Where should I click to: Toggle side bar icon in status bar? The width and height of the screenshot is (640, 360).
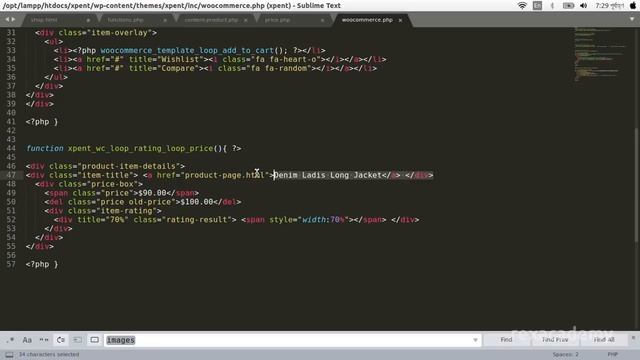coord(9,354)
